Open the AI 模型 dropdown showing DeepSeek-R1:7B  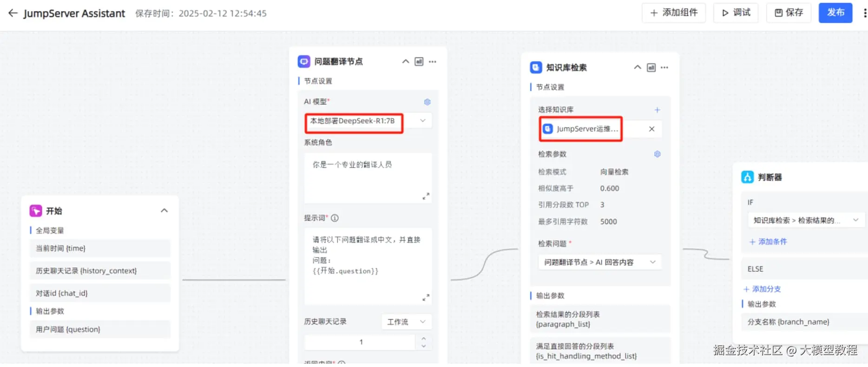368,121
